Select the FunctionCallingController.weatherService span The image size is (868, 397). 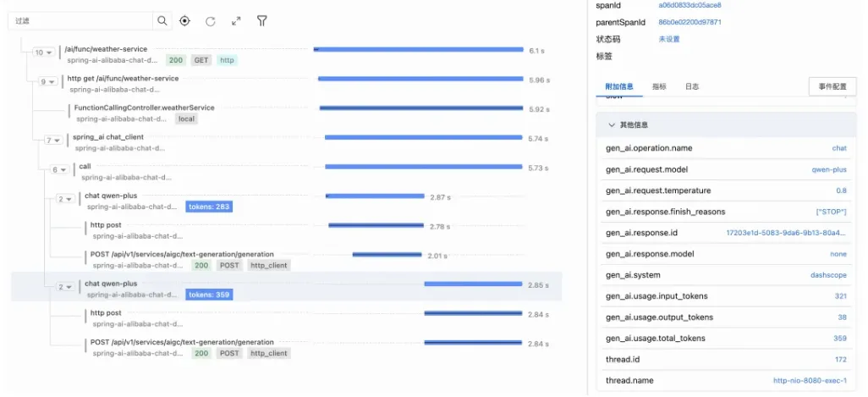tap(144, 108)
